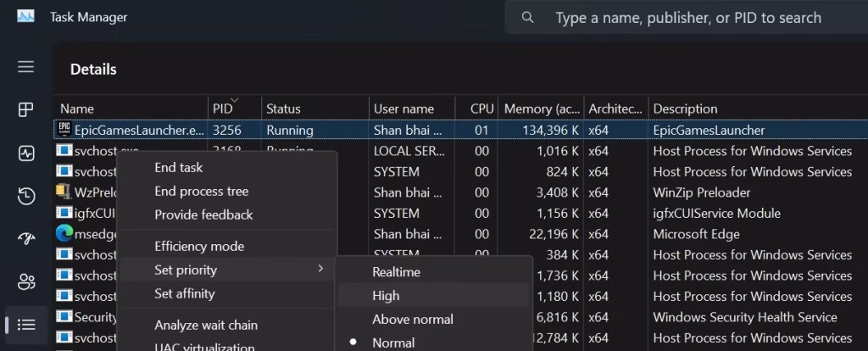Open the Performance page icon

pos(26,153)
